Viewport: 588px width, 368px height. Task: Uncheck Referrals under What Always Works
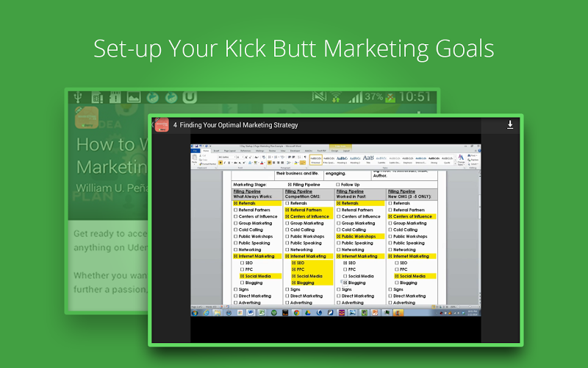coord(235,203)
